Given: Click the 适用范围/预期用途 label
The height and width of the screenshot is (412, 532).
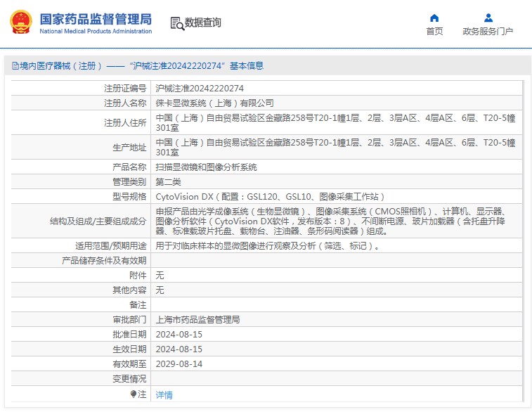Looking at the screenshot, I should tap(110, 245).
